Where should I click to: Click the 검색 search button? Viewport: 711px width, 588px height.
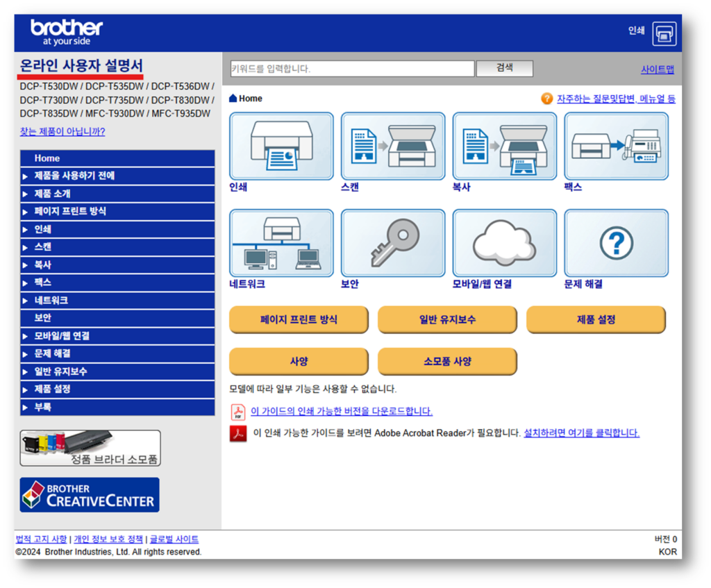(505, 68)
